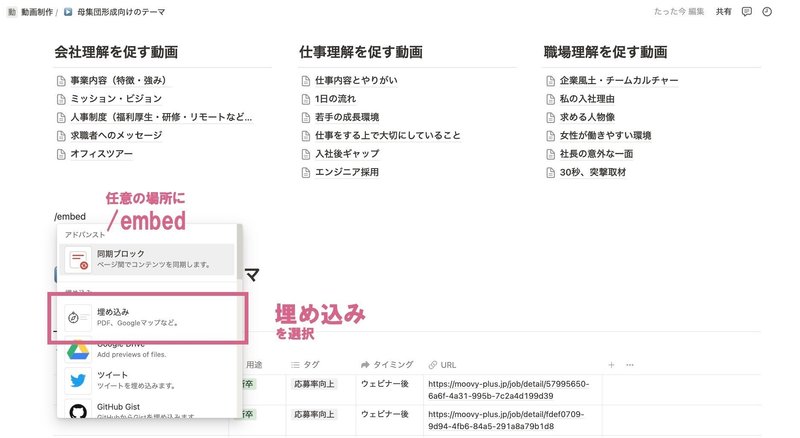The width and height of the screenshot is (800, 438).
Task: Click the URL column header
Action: coord(442,364)
